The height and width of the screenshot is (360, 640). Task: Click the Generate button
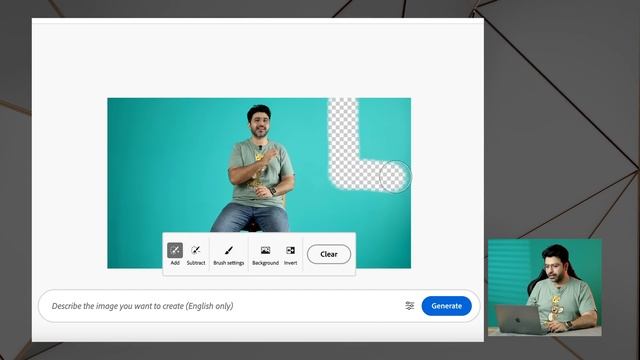point(447,306)
